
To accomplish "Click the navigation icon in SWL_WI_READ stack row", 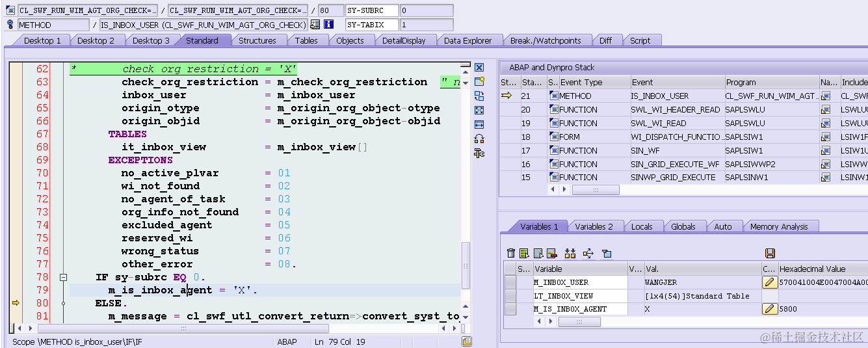I will [x=825, y=123].
